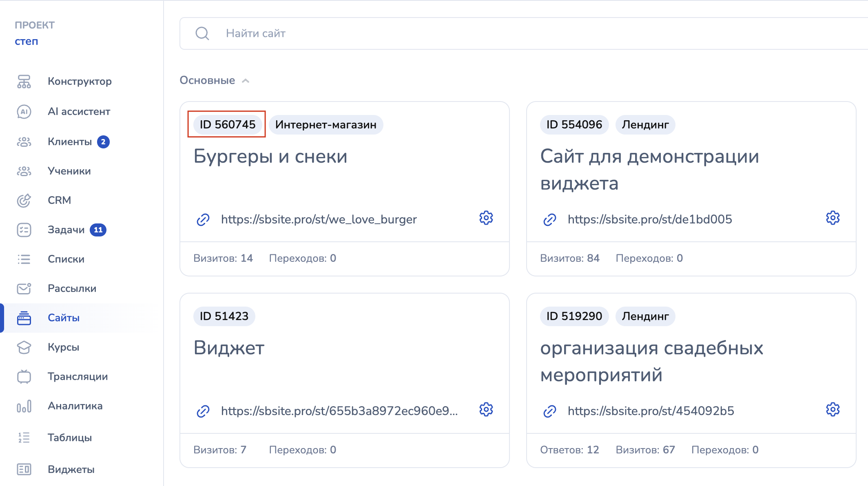868x486 pixels.
Task: Click gear icon on the ID 519290 card
Action: point(833,409)
